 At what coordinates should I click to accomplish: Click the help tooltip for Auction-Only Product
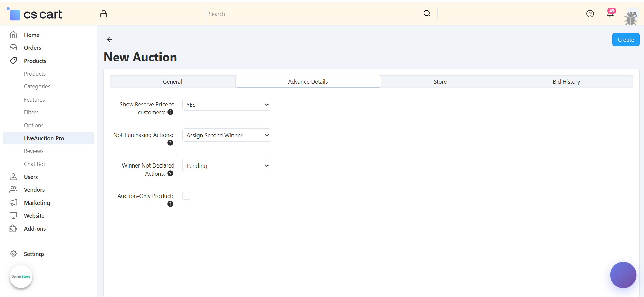170,204
